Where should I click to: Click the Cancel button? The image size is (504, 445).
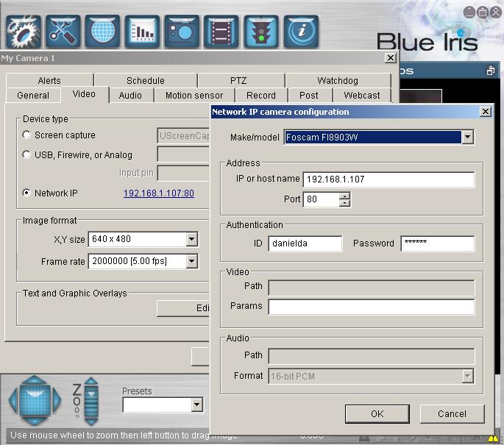coord(452,413)
